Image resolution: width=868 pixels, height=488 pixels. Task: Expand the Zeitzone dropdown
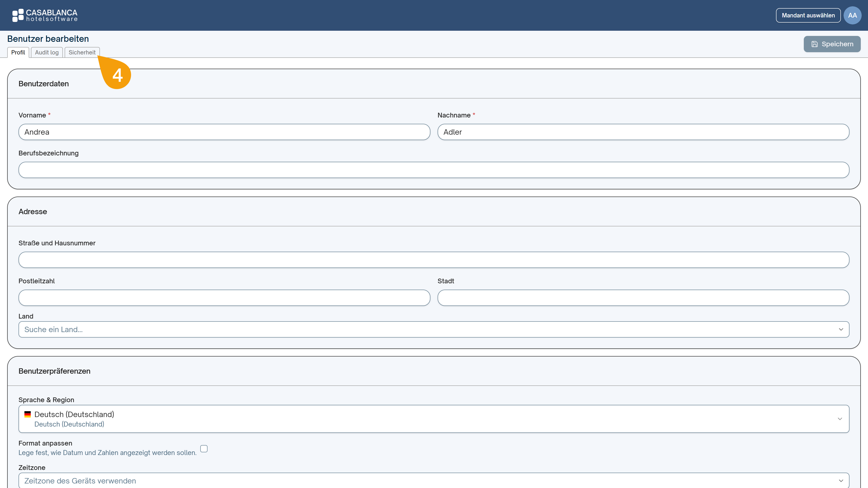(434, 481)
